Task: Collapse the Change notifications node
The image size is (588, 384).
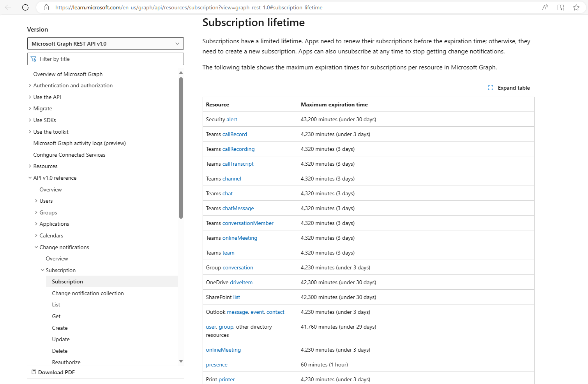Action: point(36,247)
